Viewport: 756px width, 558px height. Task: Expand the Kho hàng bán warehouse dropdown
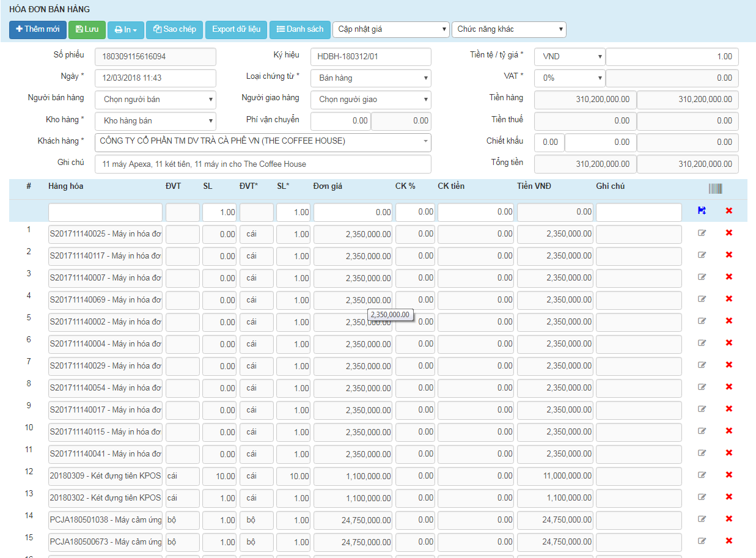[155, 121]
